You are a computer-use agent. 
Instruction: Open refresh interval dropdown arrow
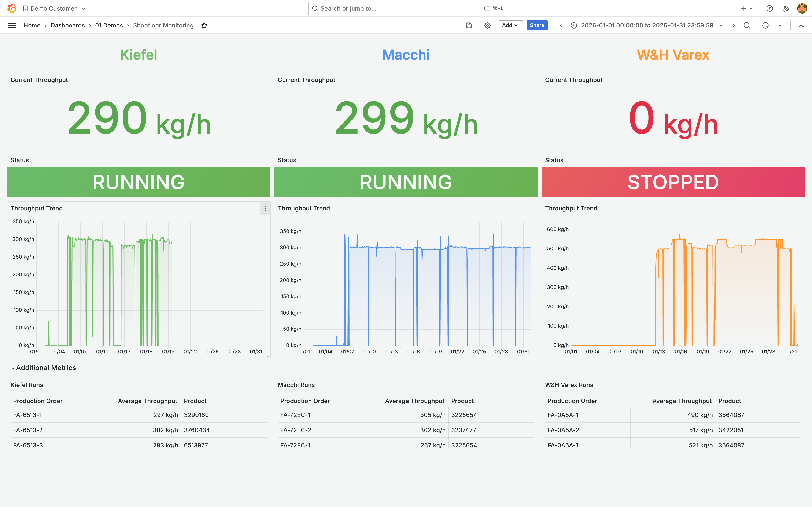[x=780, y=26]
